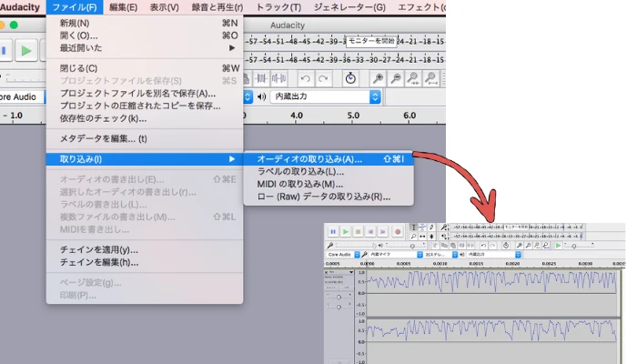This screenshot has height=364, width=637.
Task: Open the ファイル(F) menu
Action: pyautogui.click(x=75, y=7)
